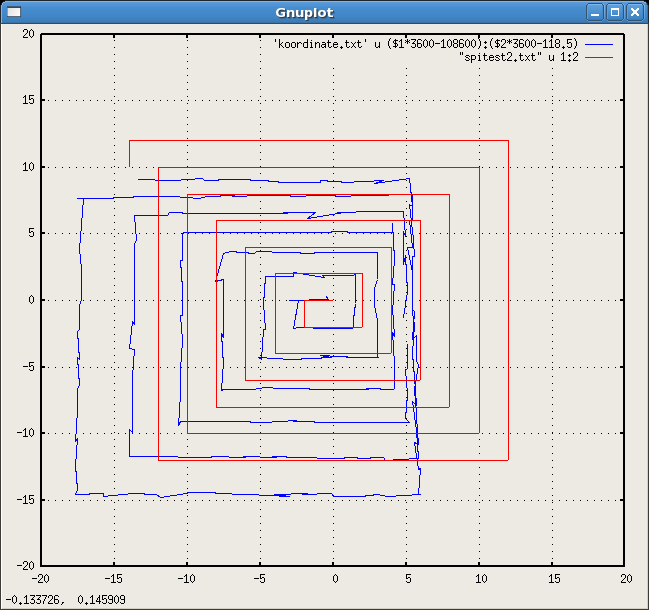Click the blue legend line sample

[599, 44]
